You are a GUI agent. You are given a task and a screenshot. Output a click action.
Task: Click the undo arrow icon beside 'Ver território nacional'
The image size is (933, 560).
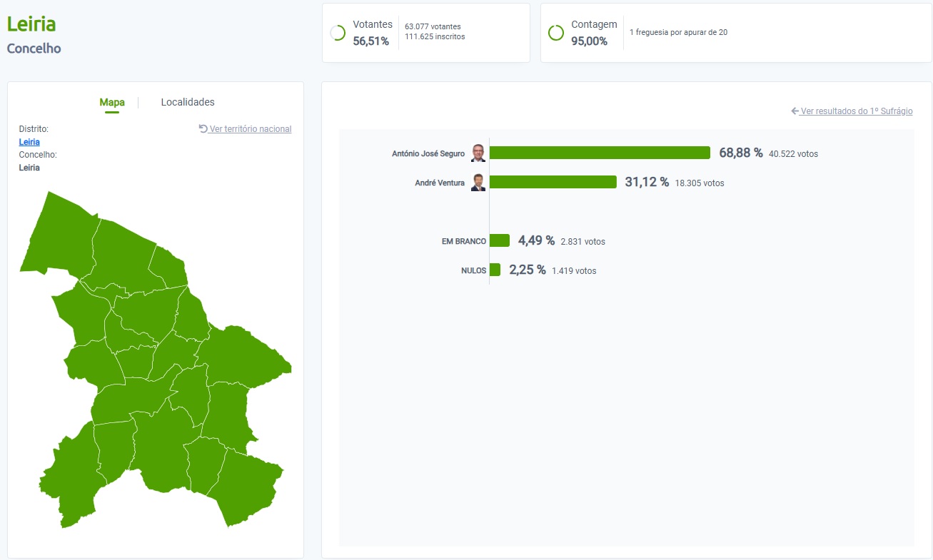203,129
